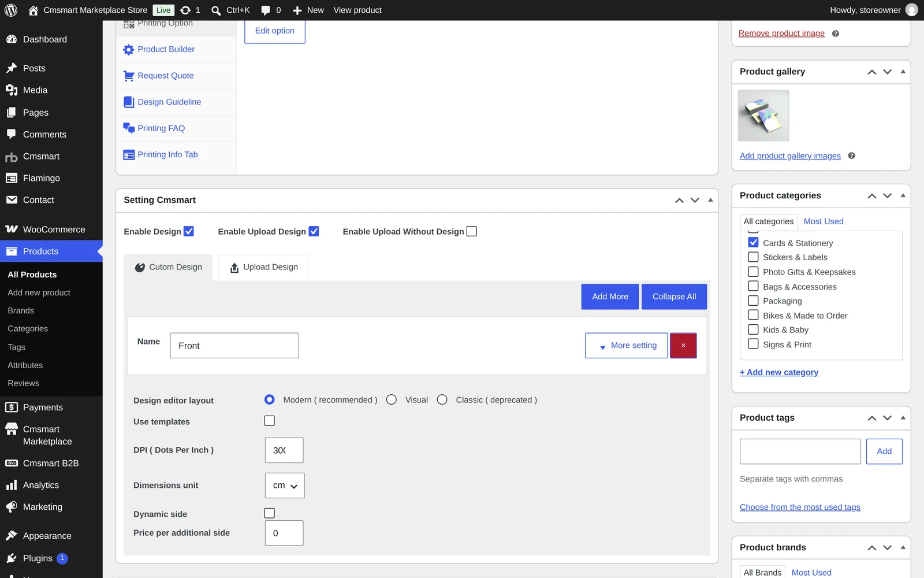Viewport: 924px width, 578px height.
Task: Click the plus New icon
Action: 297,10
